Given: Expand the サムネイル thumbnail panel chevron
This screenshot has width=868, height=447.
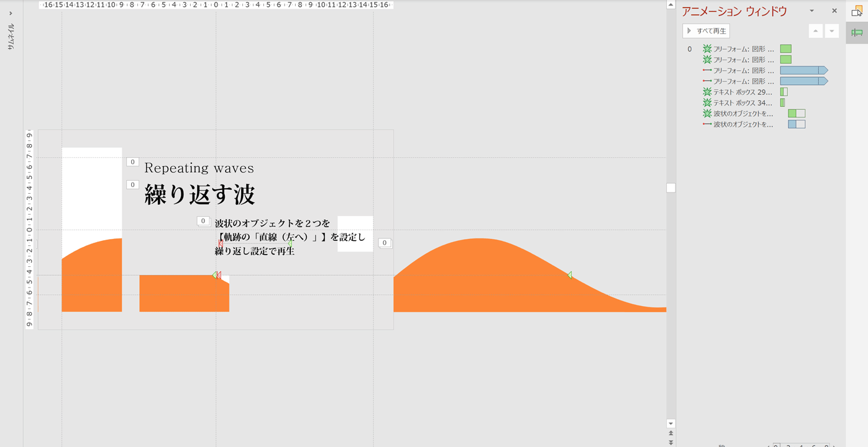Looking at the screenshot, I should point(11,13).
